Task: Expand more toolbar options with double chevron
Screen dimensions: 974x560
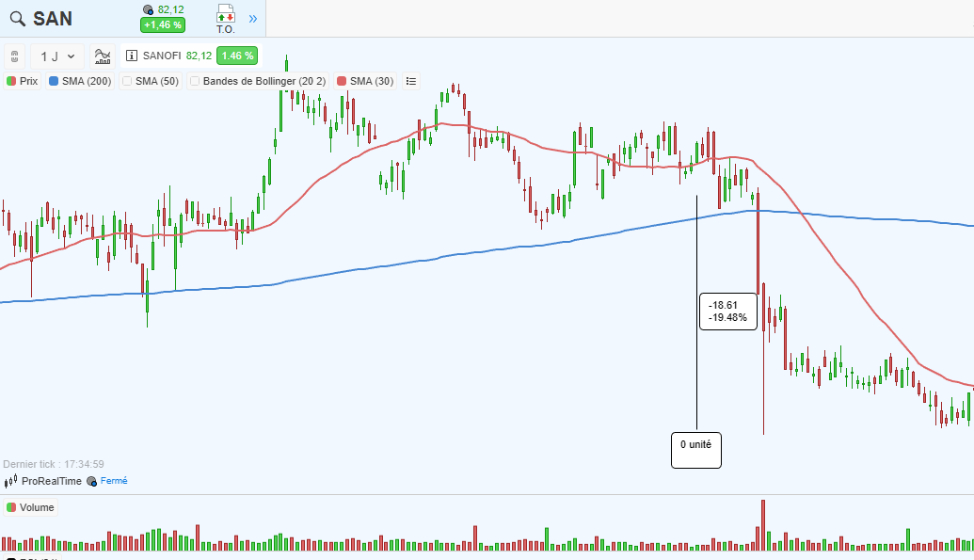Action: (253, 18)
